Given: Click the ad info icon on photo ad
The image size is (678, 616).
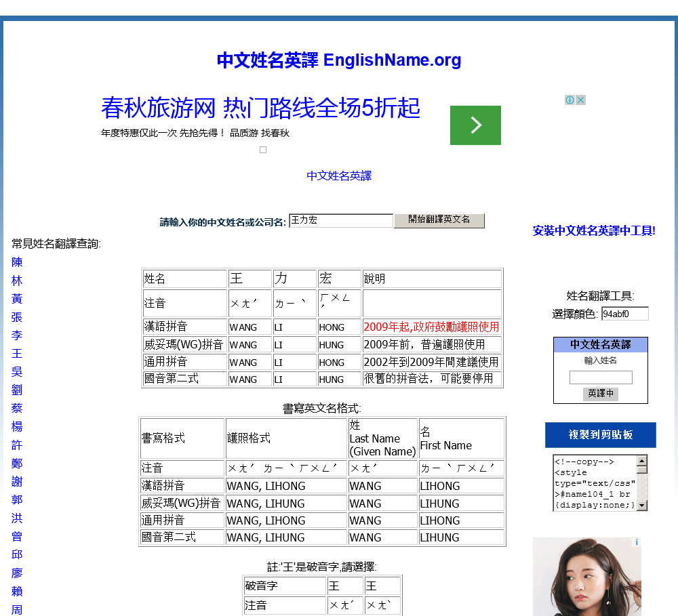Looking at the screenshot, I should [637, 541].
